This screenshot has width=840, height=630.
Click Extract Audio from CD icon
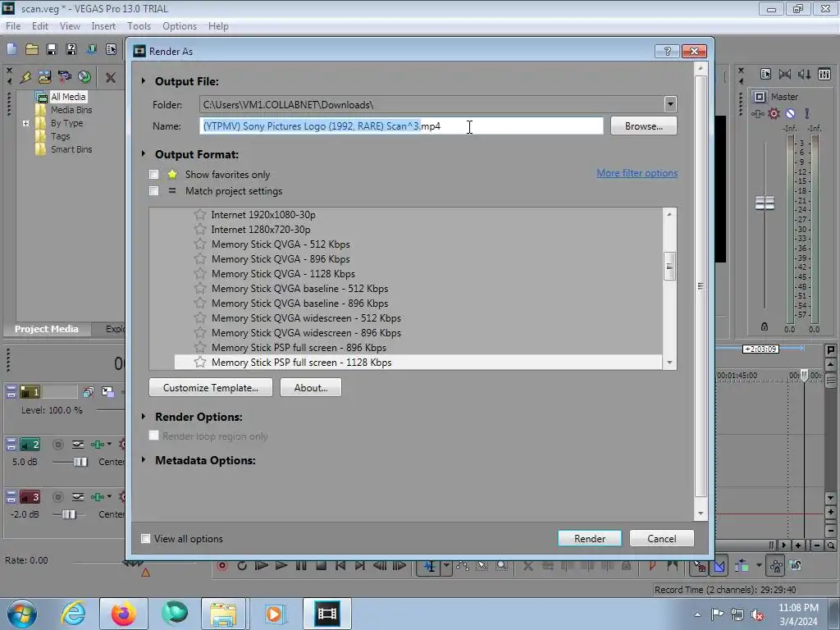(84, 77)
